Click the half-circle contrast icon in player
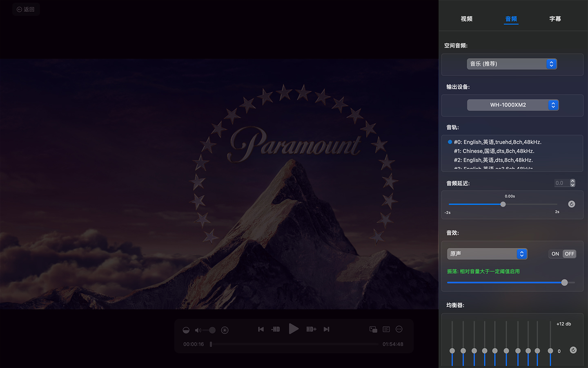588x368 pixels. 186,330
